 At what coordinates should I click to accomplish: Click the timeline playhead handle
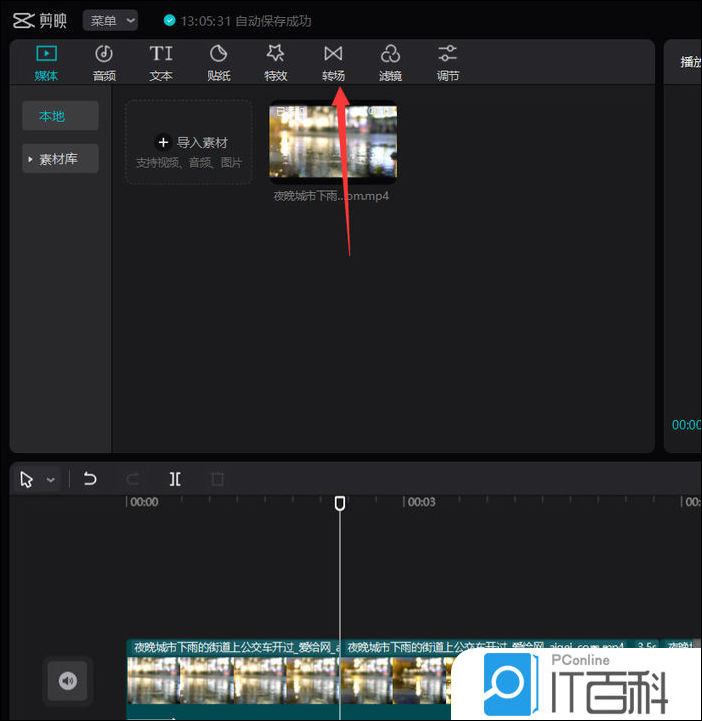[x=340, y=504]
